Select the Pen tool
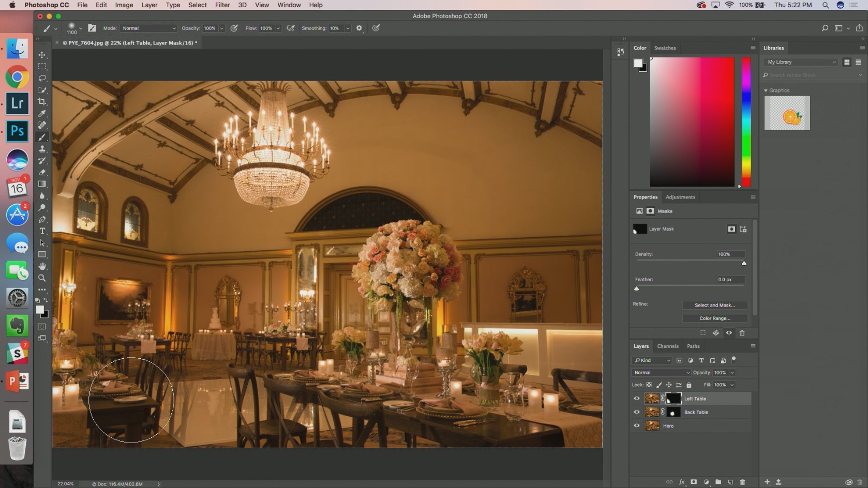Viewport: 868px width, 488px height. (42, 220)
